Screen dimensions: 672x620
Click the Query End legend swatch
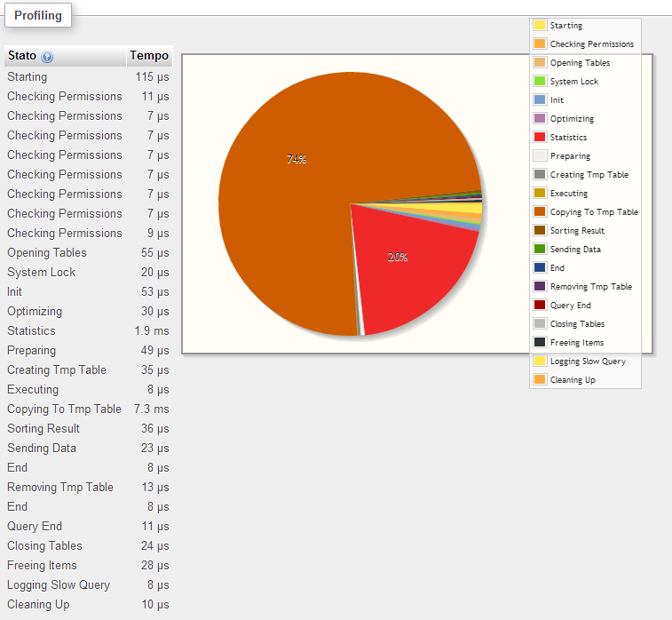pyautogui.click(x=539, y=306)
